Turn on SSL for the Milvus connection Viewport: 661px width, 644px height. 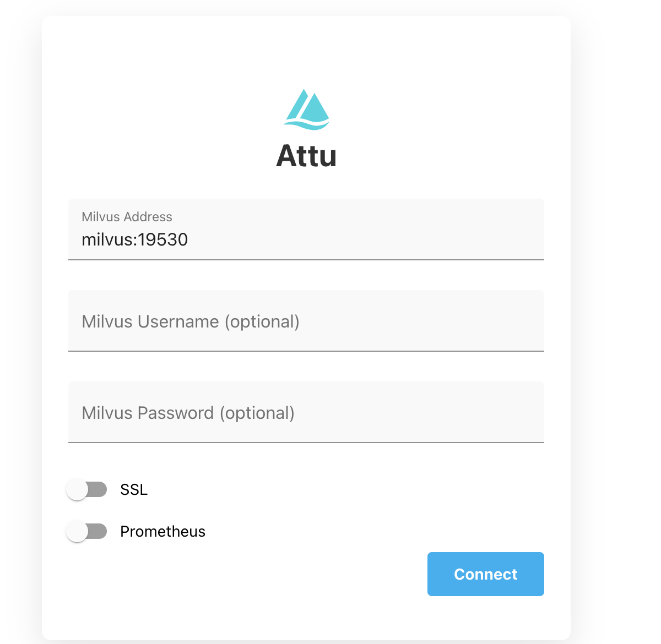pos(87,489)
